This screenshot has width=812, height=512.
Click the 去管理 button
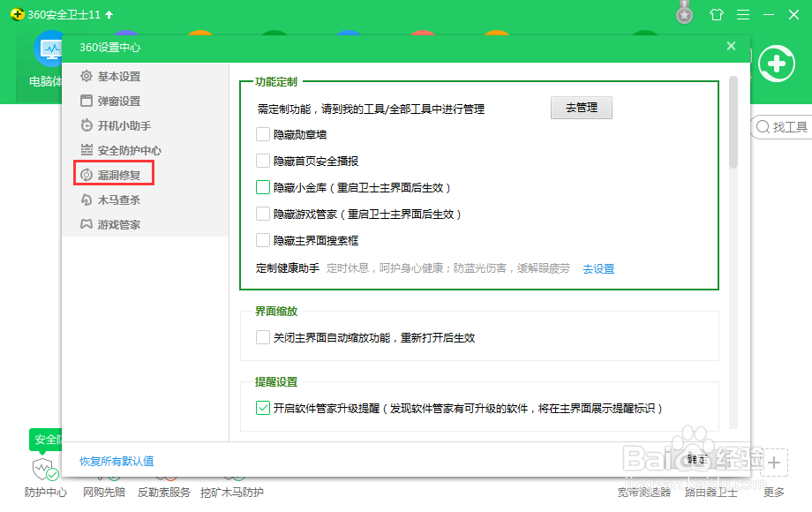coord(581,108)
